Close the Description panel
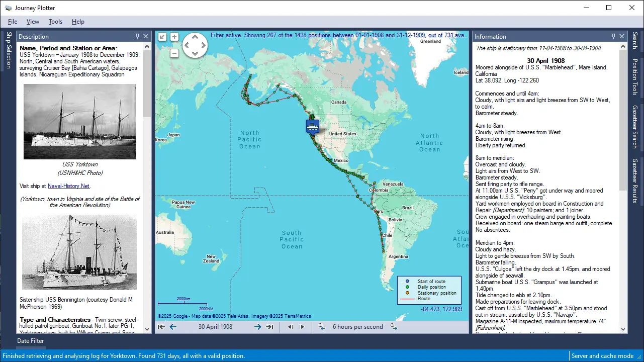Image resolution: width=644 pixels, height=362 pixels. 146,36
